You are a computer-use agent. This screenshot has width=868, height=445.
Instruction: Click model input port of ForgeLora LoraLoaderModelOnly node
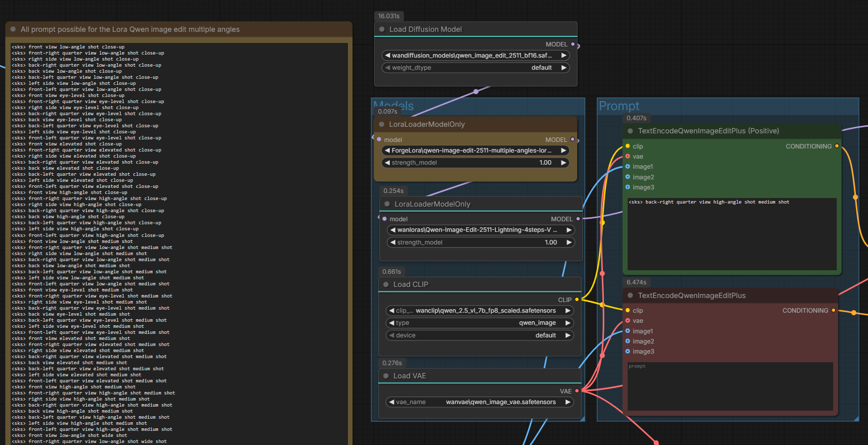(x=379, y=139)
